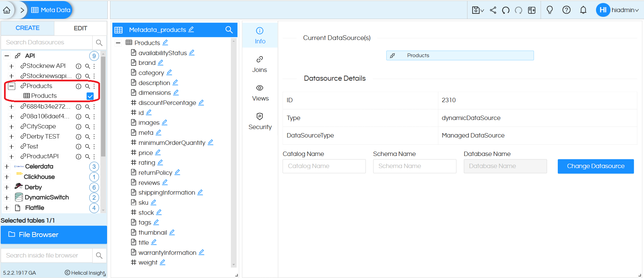The image size is (644, 278).
Task: Edit the warrantyInformation column
Action: click(201, 252)
